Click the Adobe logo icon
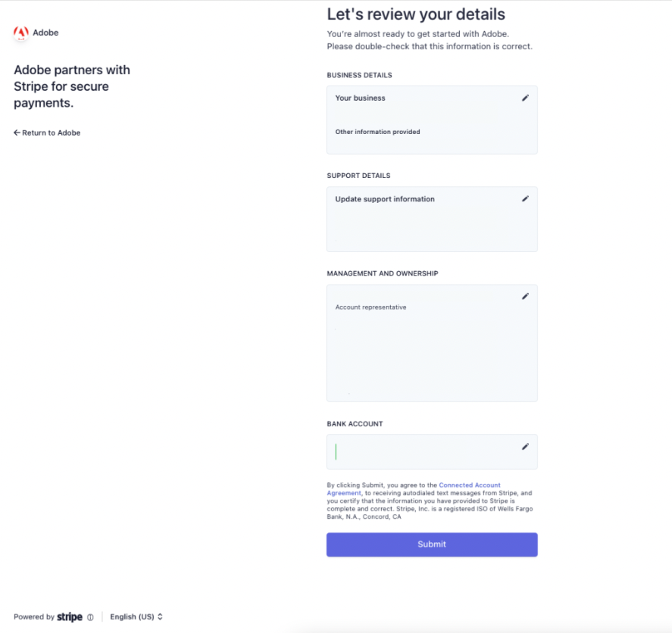The width and height of the screenshot is (672, 633). (x=21, y=33)
